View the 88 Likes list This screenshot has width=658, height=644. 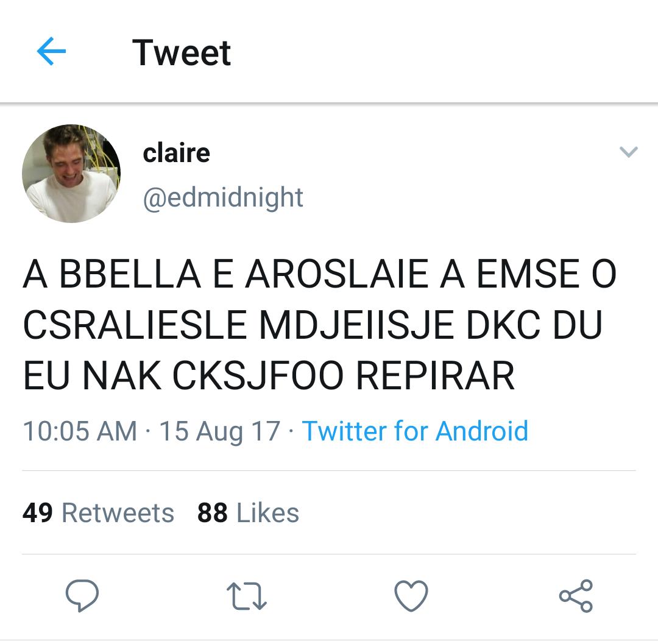click(248, 512)
